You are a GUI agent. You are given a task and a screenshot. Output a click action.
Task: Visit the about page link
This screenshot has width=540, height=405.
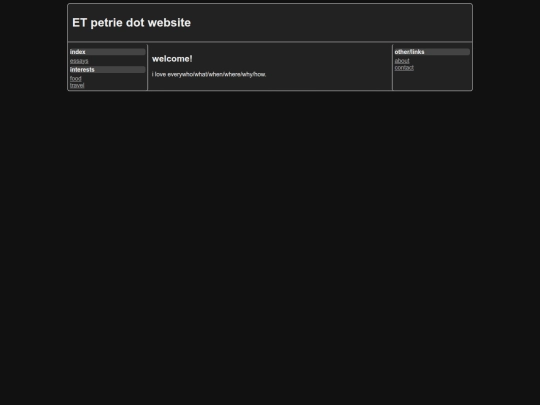(402, 61)
